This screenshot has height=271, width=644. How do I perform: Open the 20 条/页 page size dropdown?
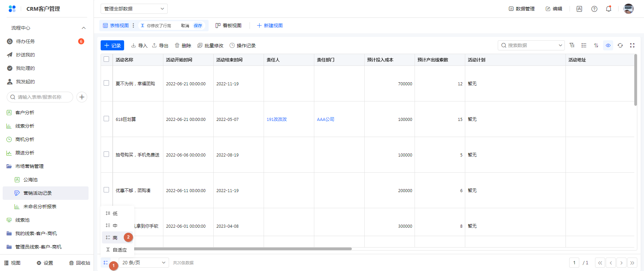144,263
